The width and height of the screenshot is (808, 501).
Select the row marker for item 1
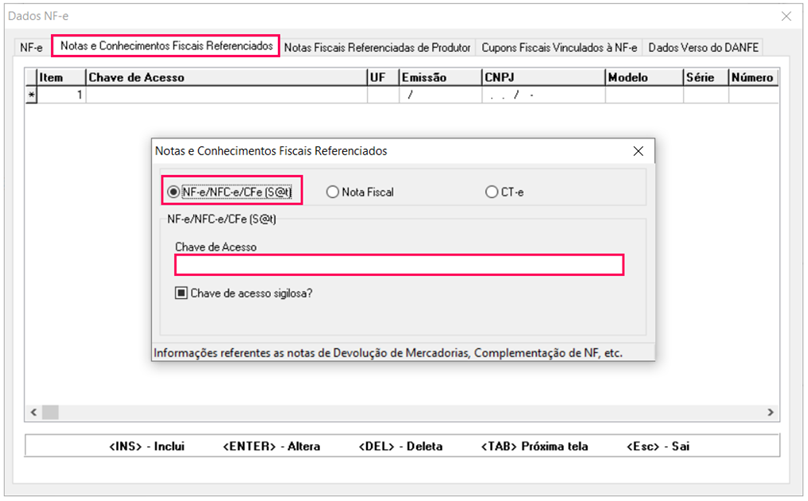point(31,95)
